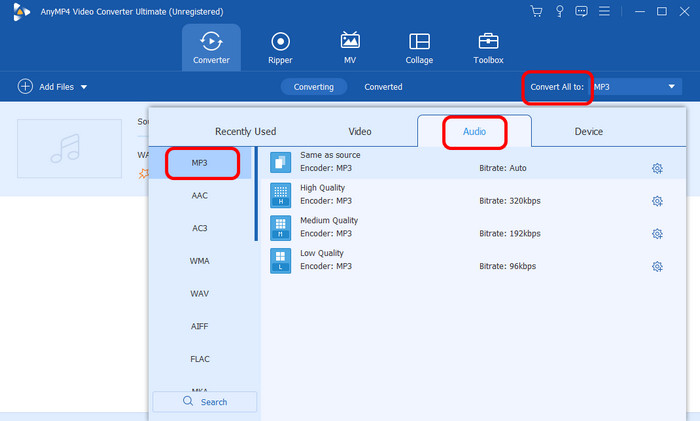Switch to the Recently Used tab

tap(246, 131)
